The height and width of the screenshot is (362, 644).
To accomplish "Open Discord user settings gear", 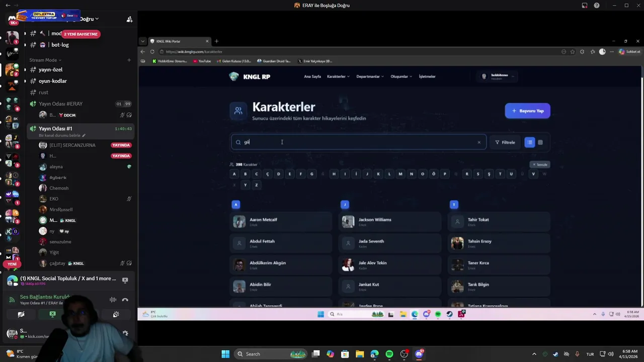I will [x=125, y=333].
